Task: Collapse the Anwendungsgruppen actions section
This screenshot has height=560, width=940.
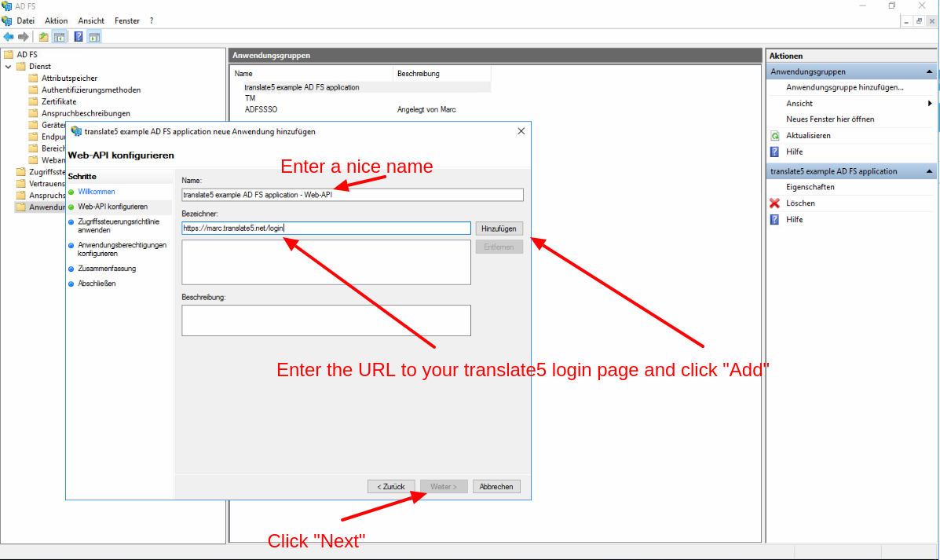Action: pos(929,71)
